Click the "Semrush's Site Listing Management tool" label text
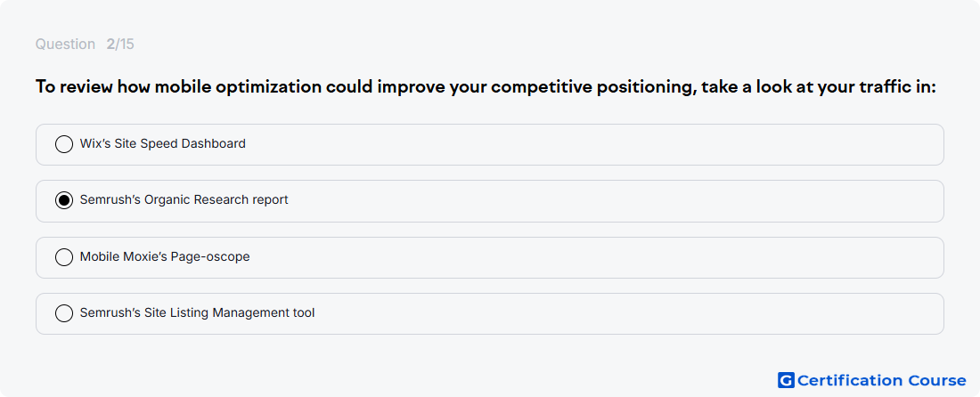 (x=197, y=312)
